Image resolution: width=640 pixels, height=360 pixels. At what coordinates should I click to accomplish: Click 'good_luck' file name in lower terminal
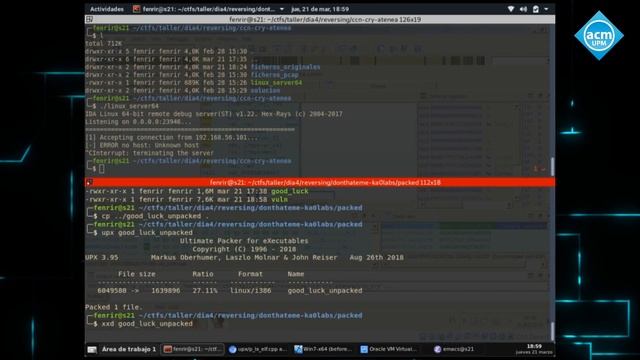click(x=290, y=191)
